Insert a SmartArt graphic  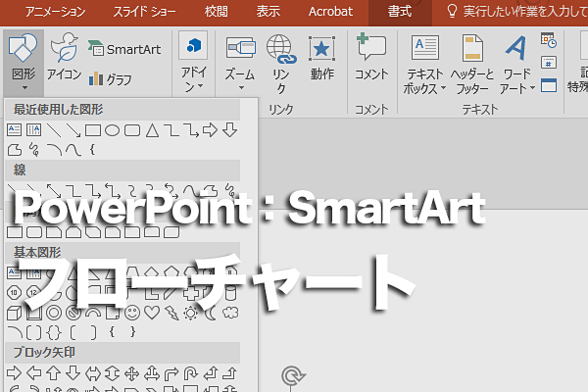(x=124, y=49)
